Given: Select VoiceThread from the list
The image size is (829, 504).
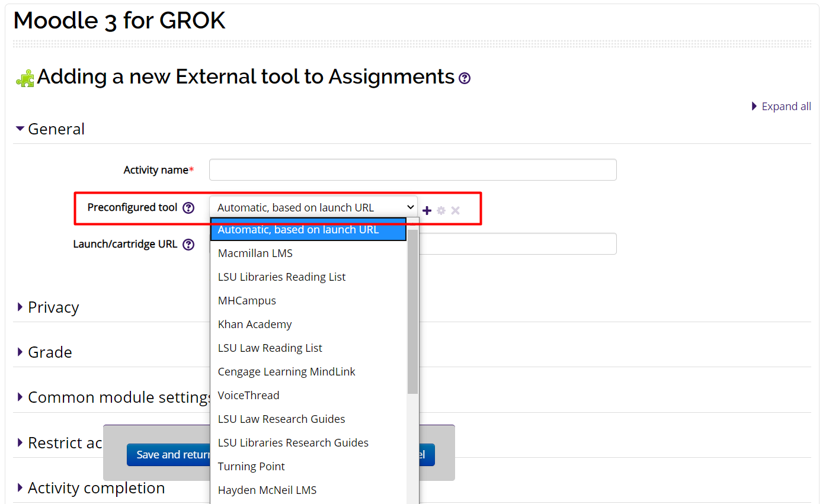Looking at the screenshot, I should (309, 395).
